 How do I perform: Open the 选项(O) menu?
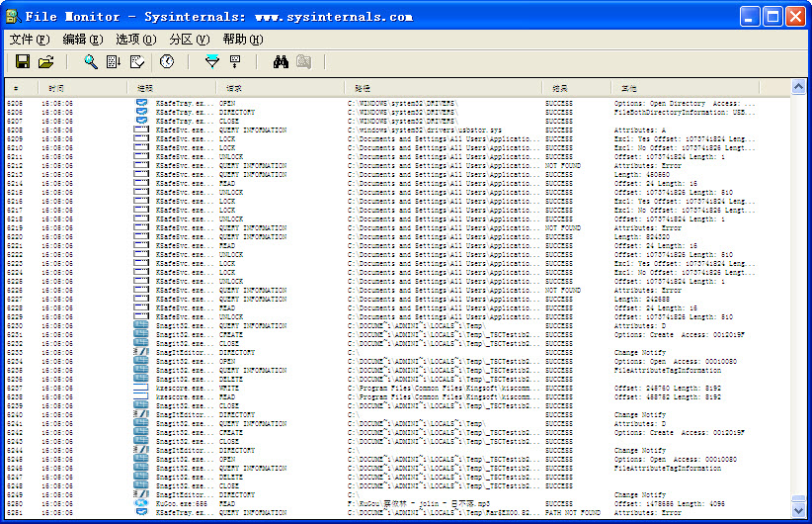pos(136,40)
